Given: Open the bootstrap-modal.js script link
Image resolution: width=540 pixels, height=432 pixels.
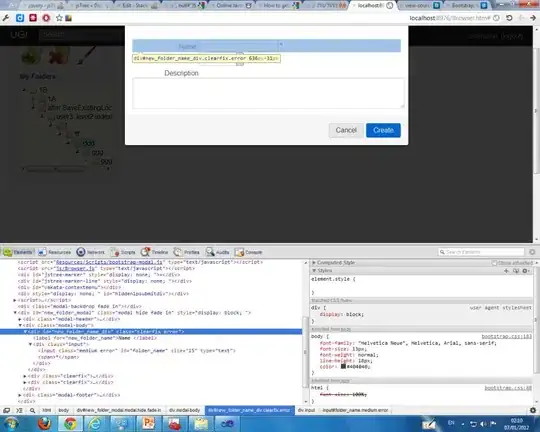Looking at the screenshot, I should (109, 262).
